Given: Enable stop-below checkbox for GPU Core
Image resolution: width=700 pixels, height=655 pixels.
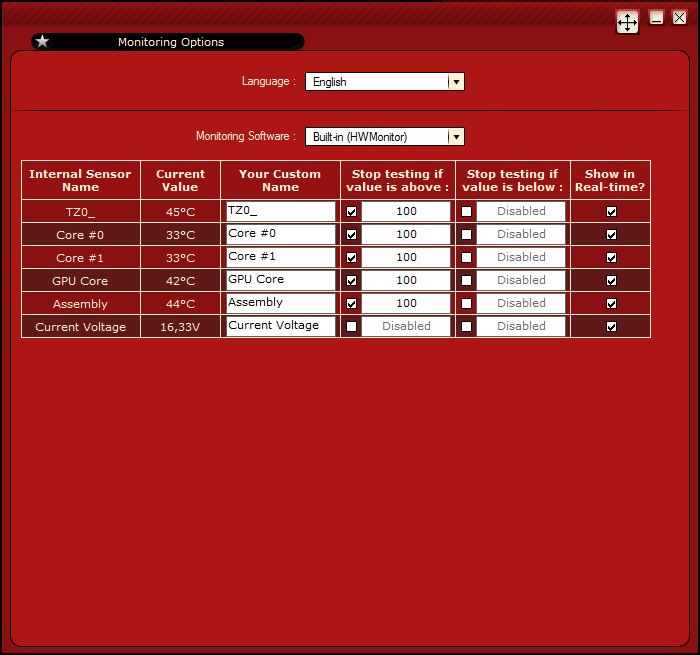Looking at the screenshot, I should (x=466, y=280).
